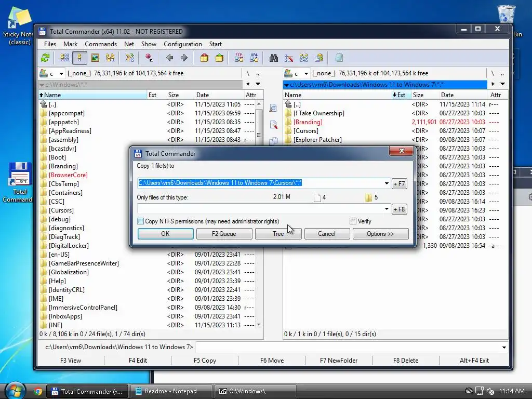Open file search with binoculars icon

pos(273,58)
